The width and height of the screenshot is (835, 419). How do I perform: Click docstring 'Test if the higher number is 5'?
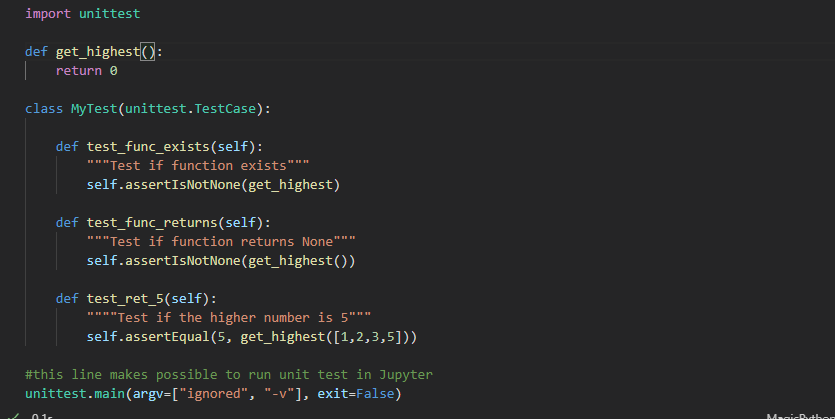(229, 318)
